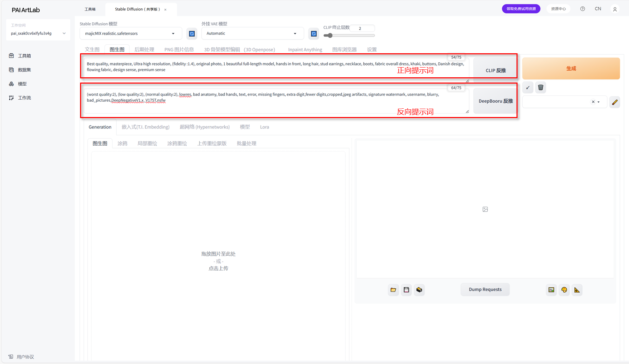Open the 图库浏览器 tab

click(x=344, y=49)
